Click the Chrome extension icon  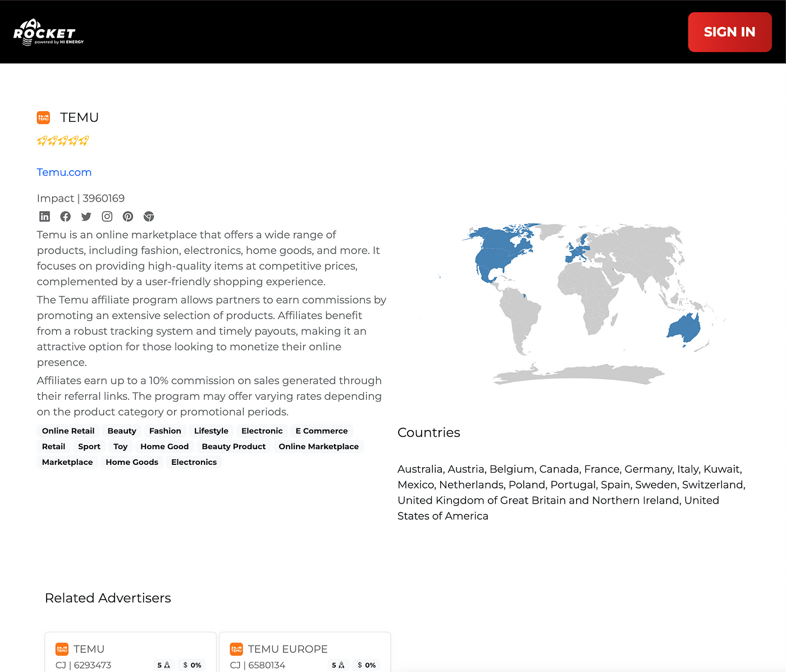pos(149,216)
